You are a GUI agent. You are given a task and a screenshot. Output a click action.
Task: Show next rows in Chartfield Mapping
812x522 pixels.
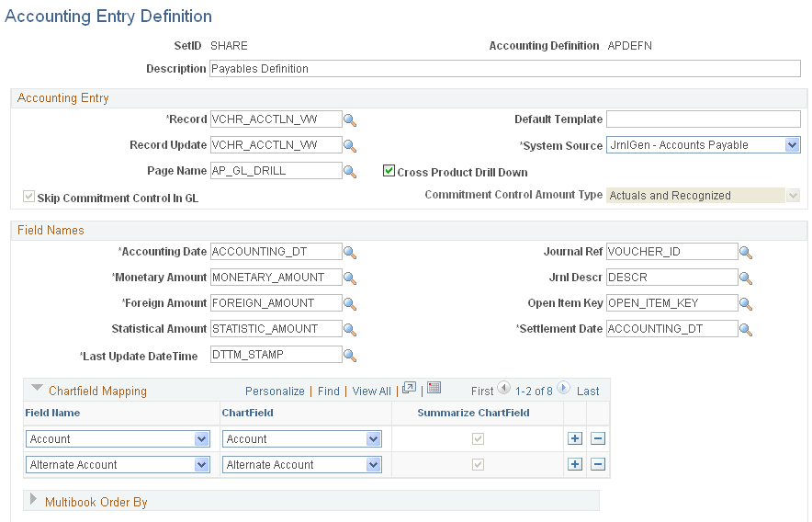[x=563, y=388]
